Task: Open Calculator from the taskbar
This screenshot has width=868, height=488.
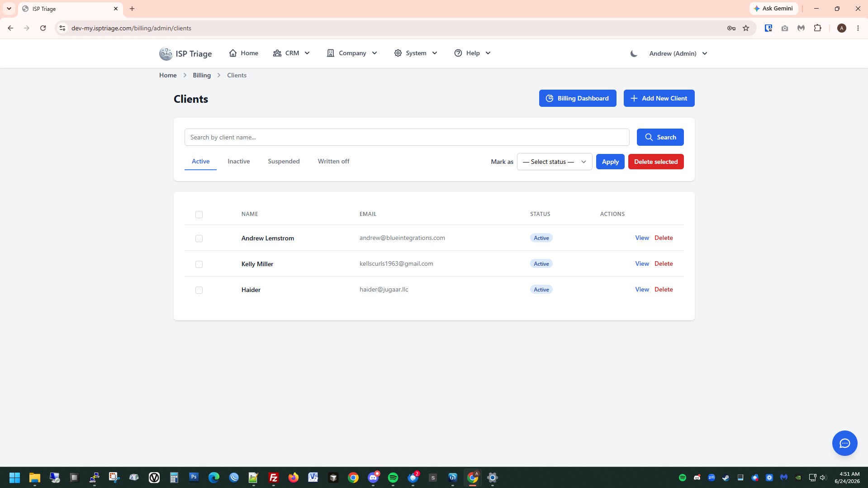Action: coord(174,478)
